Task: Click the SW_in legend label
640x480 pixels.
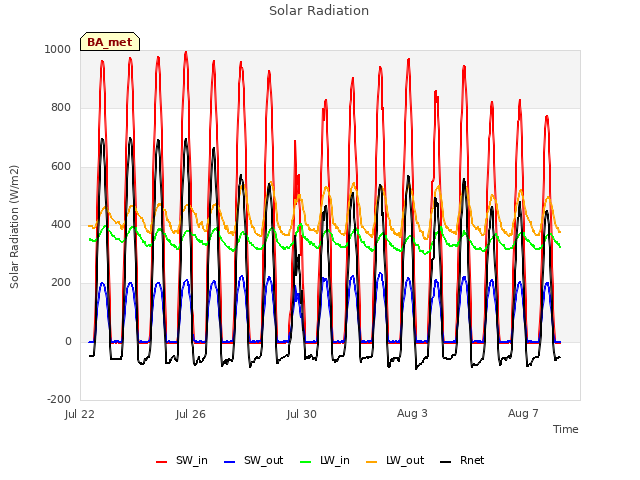Action: pos(191,460)
